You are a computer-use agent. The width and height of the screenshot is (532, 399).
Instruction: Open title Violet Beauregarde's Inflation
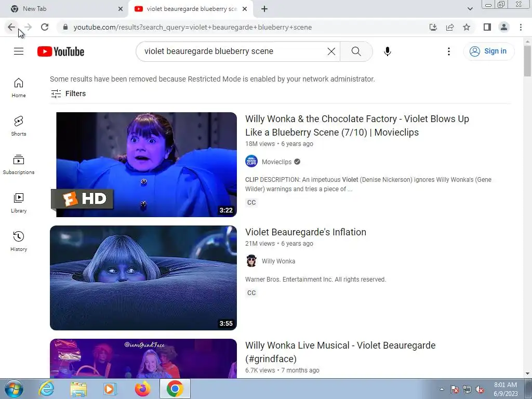305,232
